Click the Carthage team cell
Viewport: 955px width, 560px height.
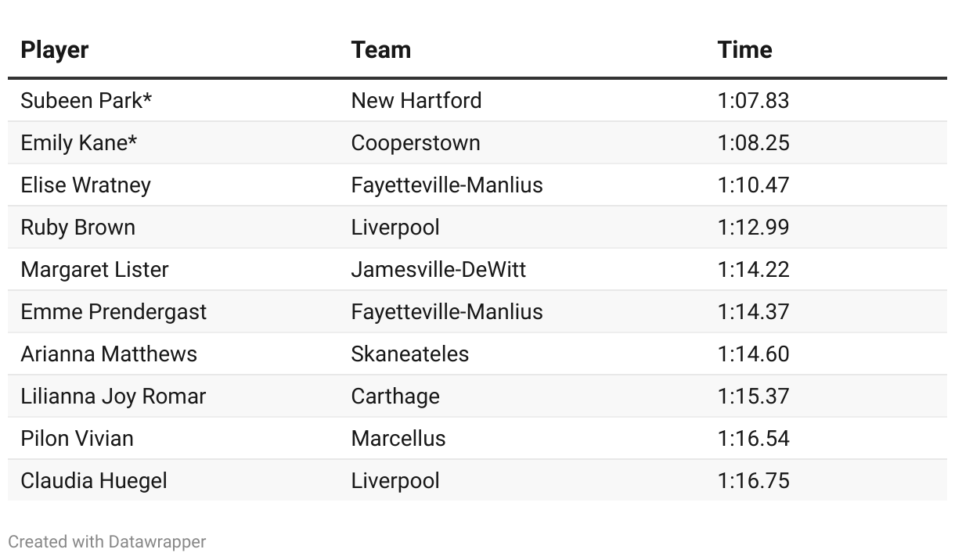(x=395, y=397)
